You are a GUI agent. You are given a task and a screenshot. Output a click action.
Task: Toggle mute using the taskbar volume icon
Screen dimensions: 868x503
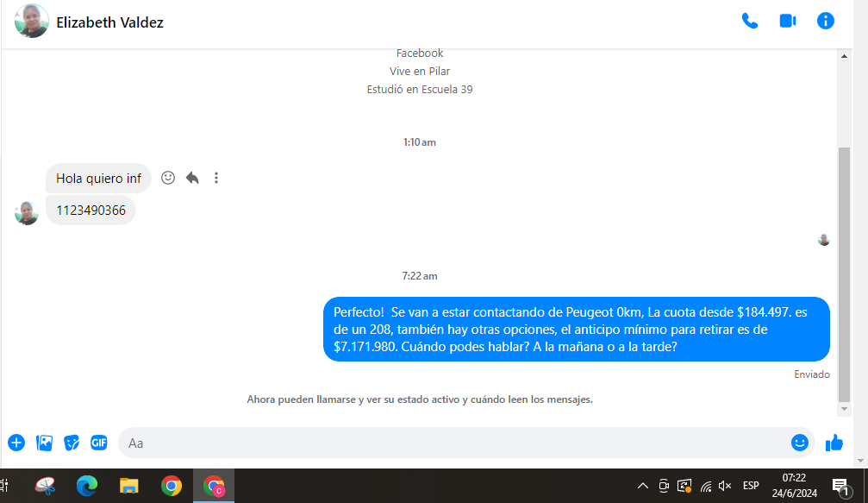(x=725, y=486)
